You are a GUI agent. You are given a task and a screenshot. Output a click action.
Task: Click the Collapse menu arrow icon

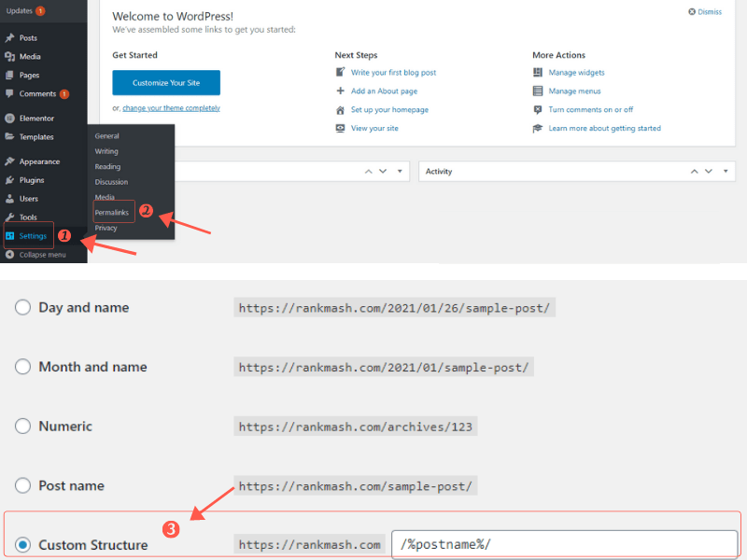(9, 255)
